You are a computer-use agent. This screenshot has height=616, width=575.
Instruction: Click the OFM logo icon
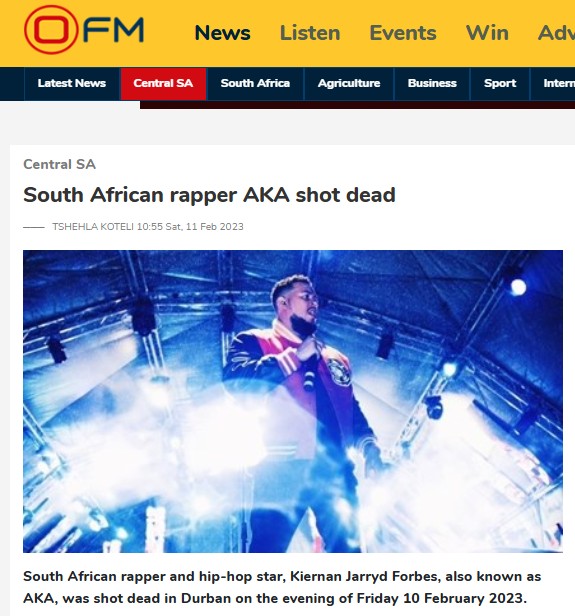pyautogui.click(x=84, y=29)
